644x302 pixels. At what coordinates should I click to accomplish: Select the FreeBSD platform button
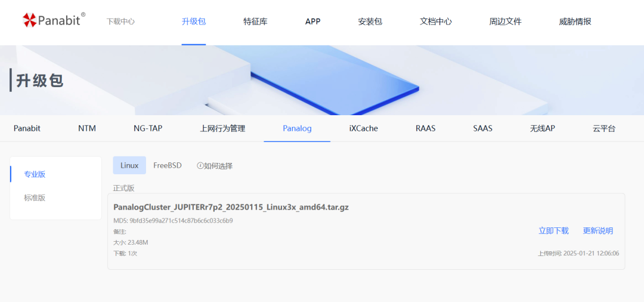[168, 165]
